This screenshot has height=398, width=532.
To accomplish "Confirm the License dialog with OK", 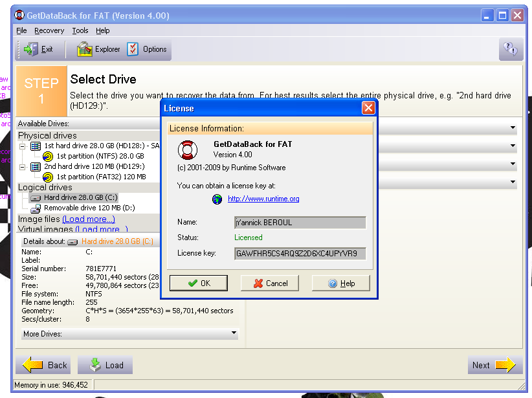I will tap(199, 283).
